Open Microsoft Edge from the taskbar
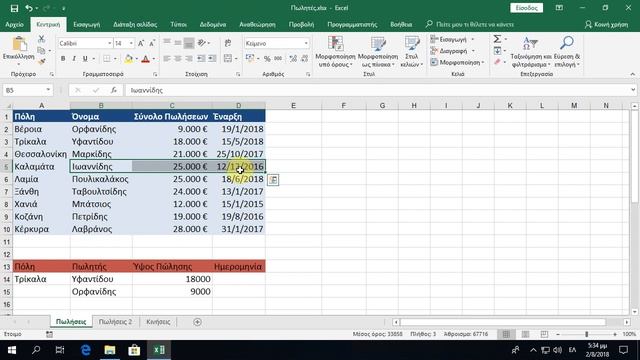This screenshot has width=640, height=360. 86,350
